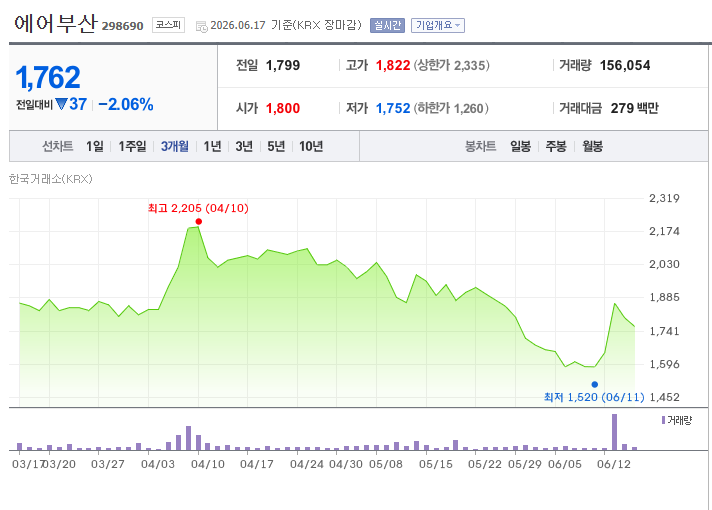Click the 한국거래소(KRX) label

click(x=50, y=179)
